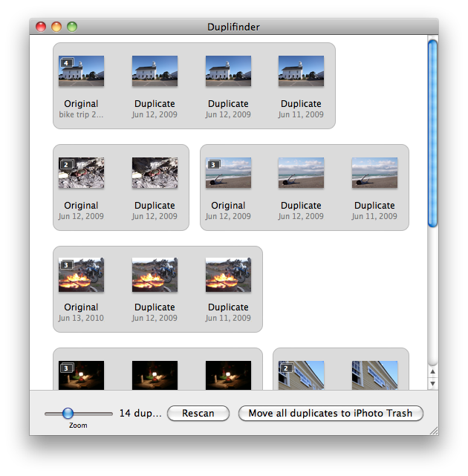Click Move all duplicates to iPhoto Trash
Image resolution: width=468 pixels, height=476 pixels.
[x=331, y=414]
